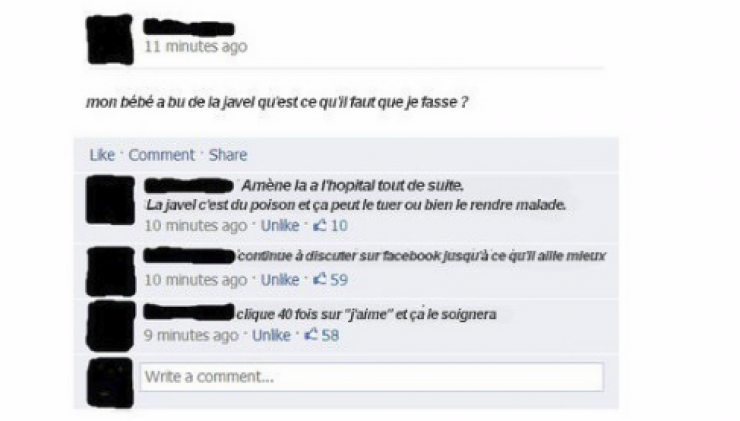Viewport: 740px width, 421px height.
Task: Open first commenter's avatar beside hospital advice
Action: pos(110,200)
